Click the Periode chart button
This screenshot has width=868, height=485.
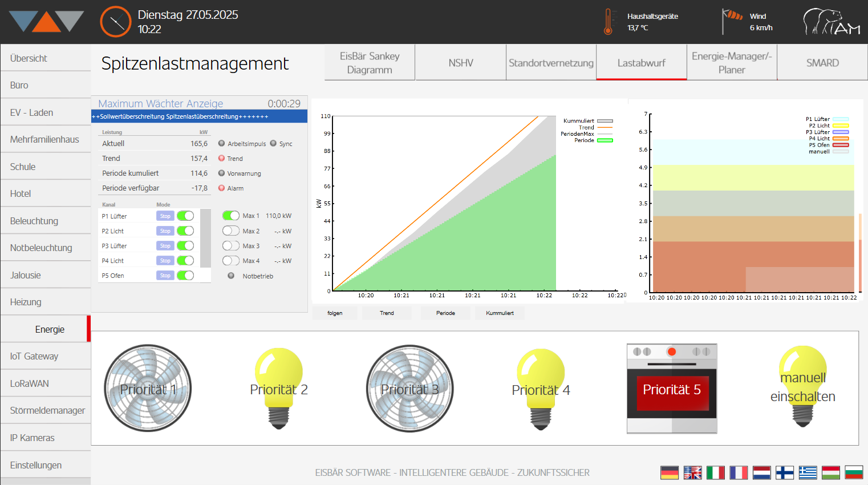445,313
